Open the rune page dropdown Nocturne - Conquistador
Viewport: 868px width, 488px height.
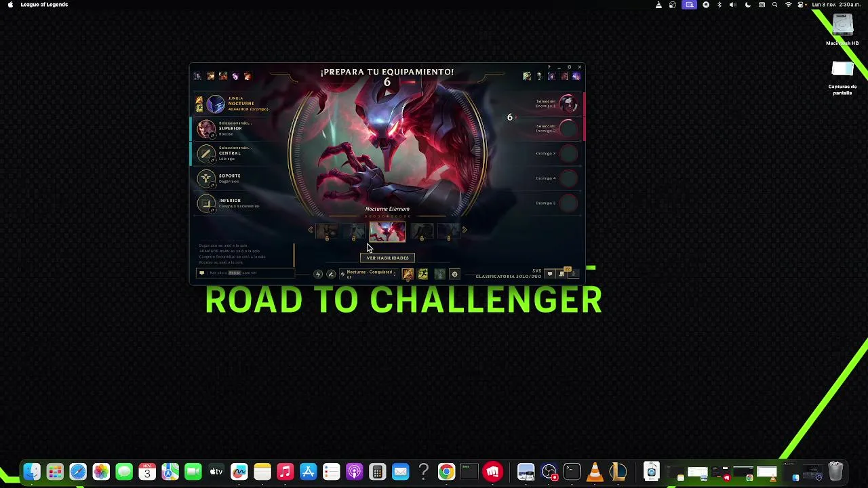tap(370, 274)
